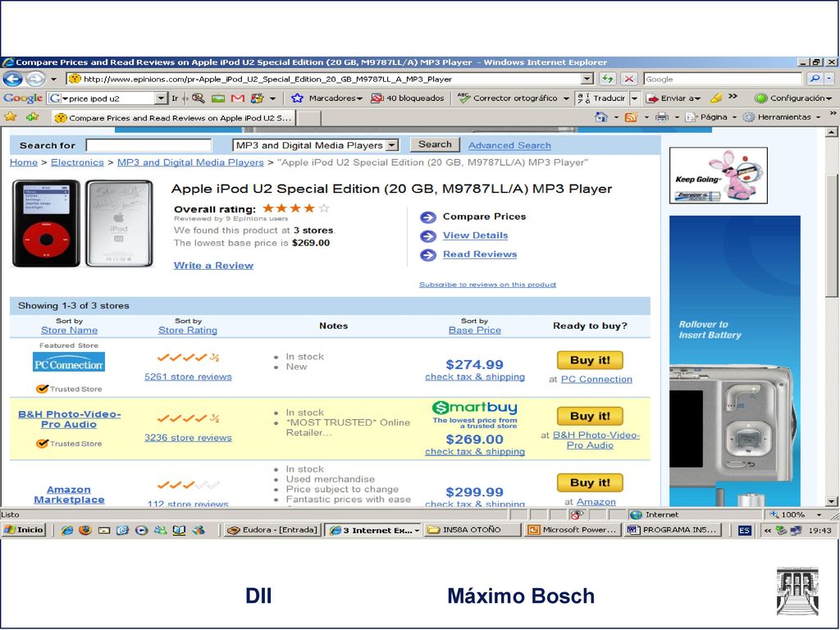Switch to Microsoft PowerPoint taskbar item
The image size is (840, 630).
point(572,530)
